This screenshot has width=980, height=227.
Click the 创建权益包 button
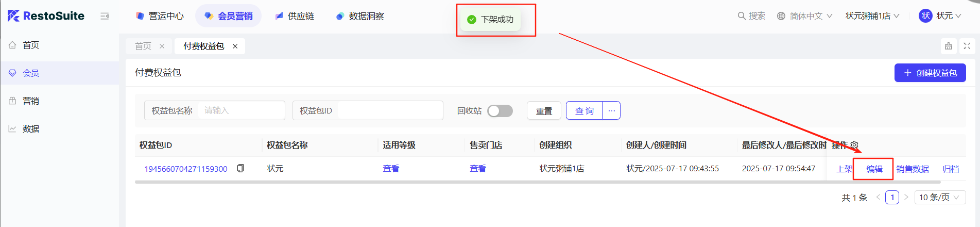[930, 73]
